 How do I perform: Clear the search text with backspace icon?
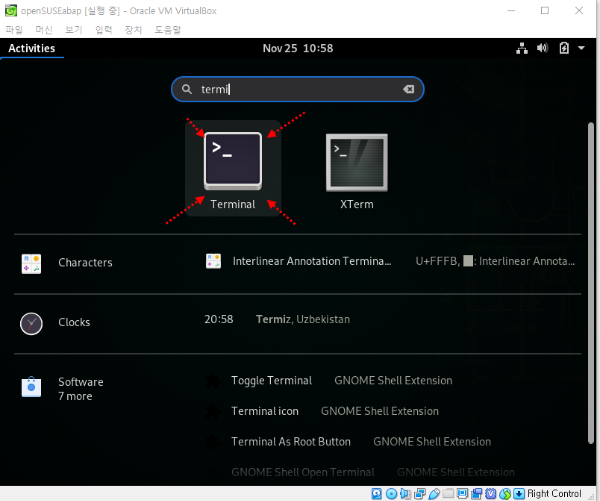408,89
